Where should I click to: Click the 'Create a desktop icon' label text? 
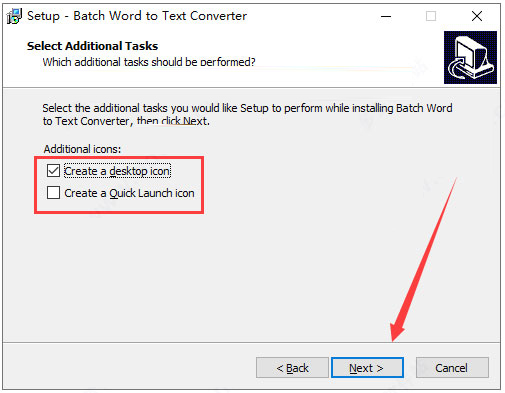tap(117, 171)
